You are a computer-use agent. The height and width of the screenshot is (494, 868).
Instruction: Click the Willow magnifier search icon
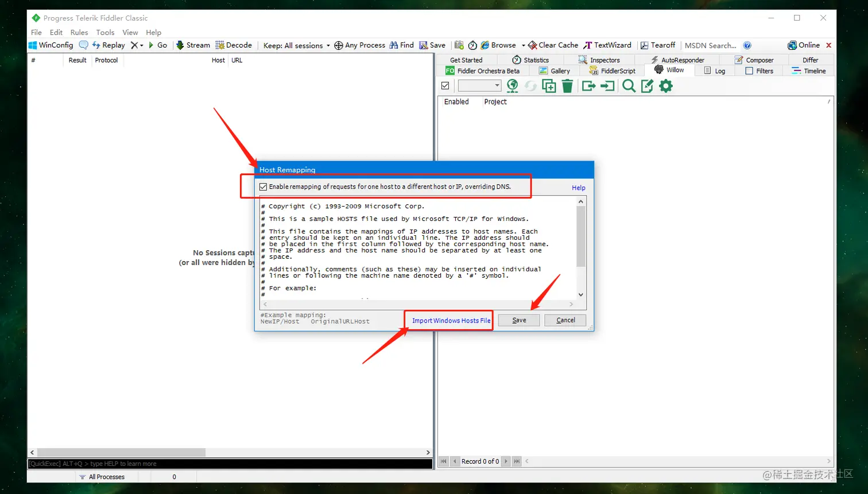click(629, 85)
